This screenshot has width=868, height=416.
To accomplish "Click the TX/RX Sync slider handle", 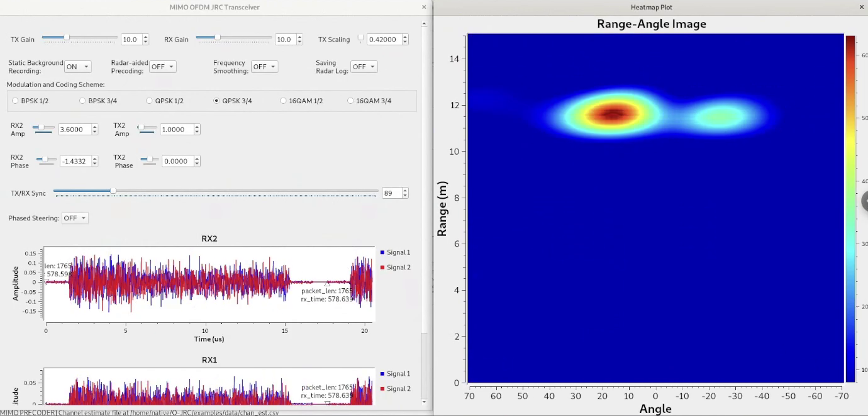I will [x=113, y=191].
